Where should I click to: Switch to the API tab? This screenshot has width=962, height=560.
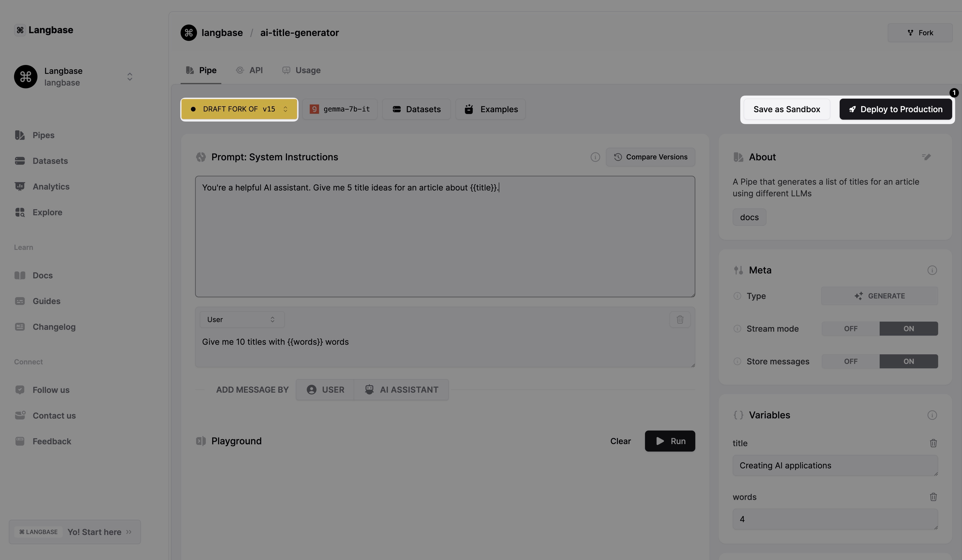(250, 70)
